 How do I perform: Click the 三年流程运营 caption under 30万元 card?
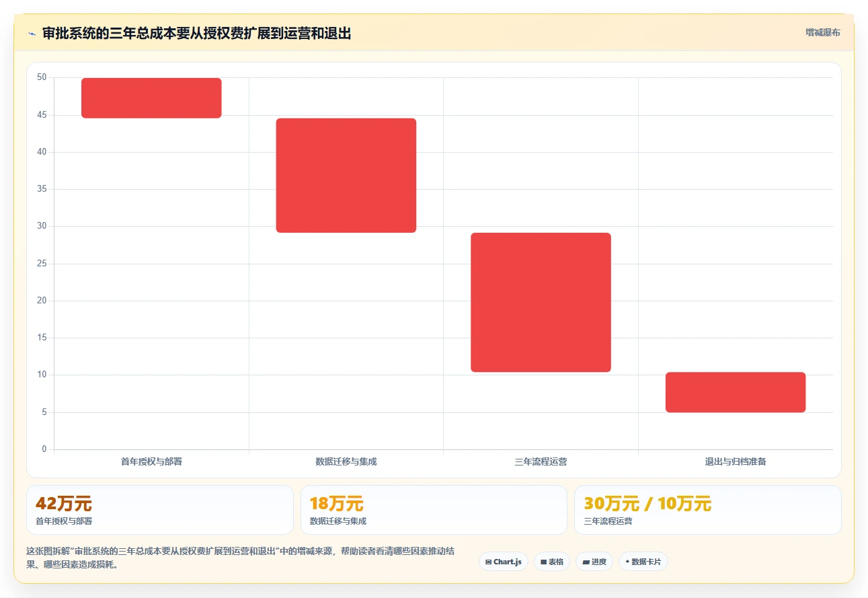(608, 521)
